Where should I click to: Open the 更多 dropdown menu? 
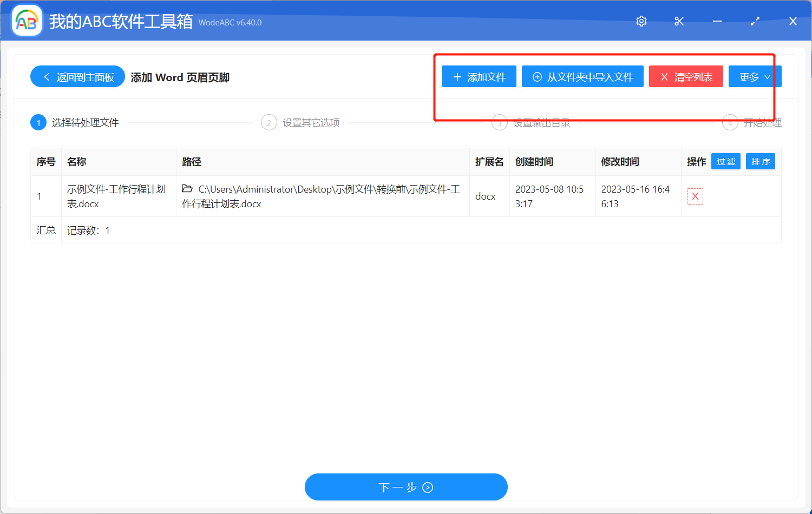(x=755, y=76)
